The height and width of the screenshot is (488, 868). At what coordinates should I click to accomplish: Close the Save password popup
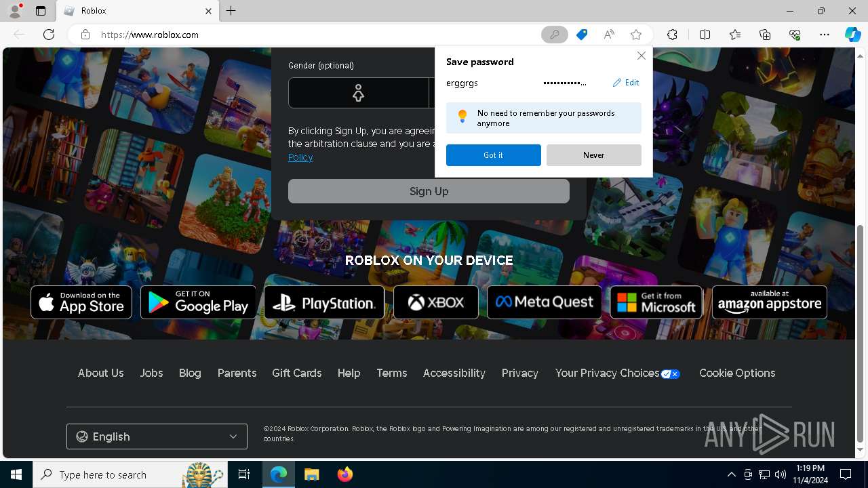click(x=641, y=56)
